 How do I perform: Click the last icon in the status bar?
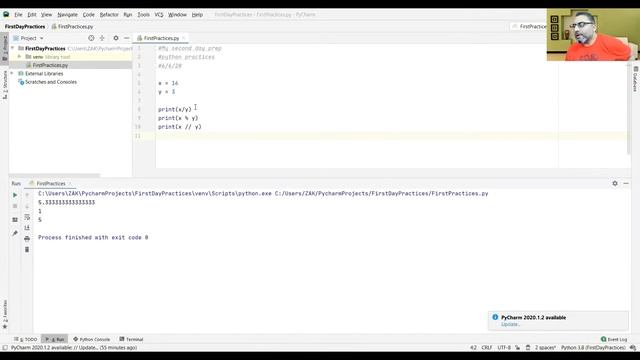pyautogui.click(x=633, y=348)
